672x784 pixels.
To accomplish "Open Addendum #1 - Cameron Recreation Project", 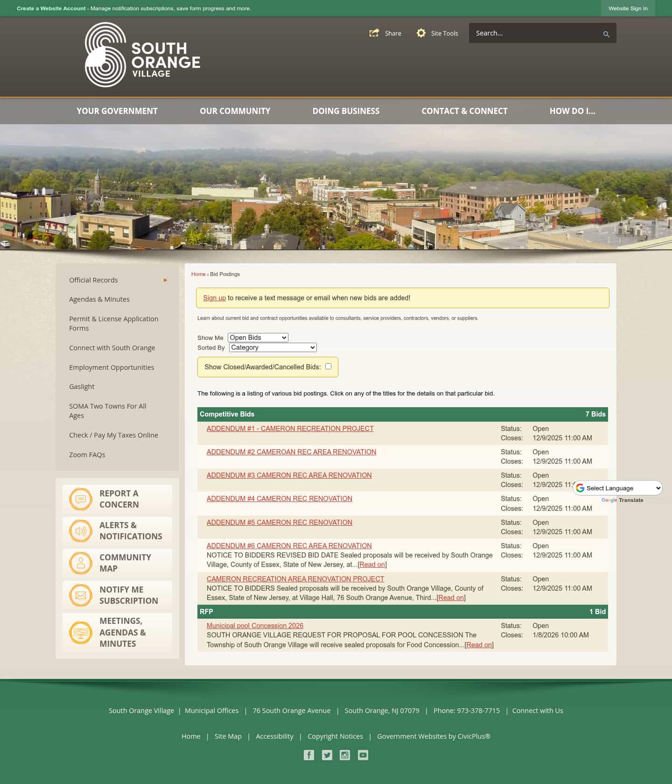I will coord(290,429).
